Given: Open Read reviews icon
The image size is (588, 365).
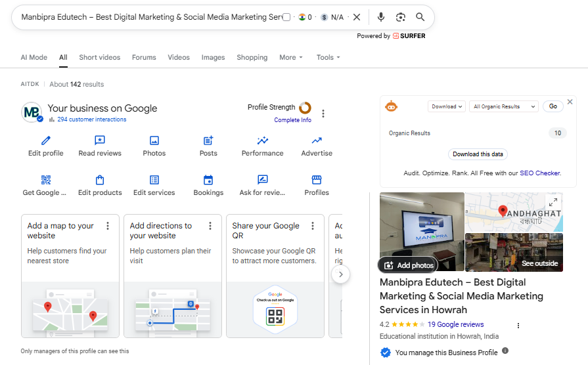Looking at the screenshot, I should [x=100, y=140].
